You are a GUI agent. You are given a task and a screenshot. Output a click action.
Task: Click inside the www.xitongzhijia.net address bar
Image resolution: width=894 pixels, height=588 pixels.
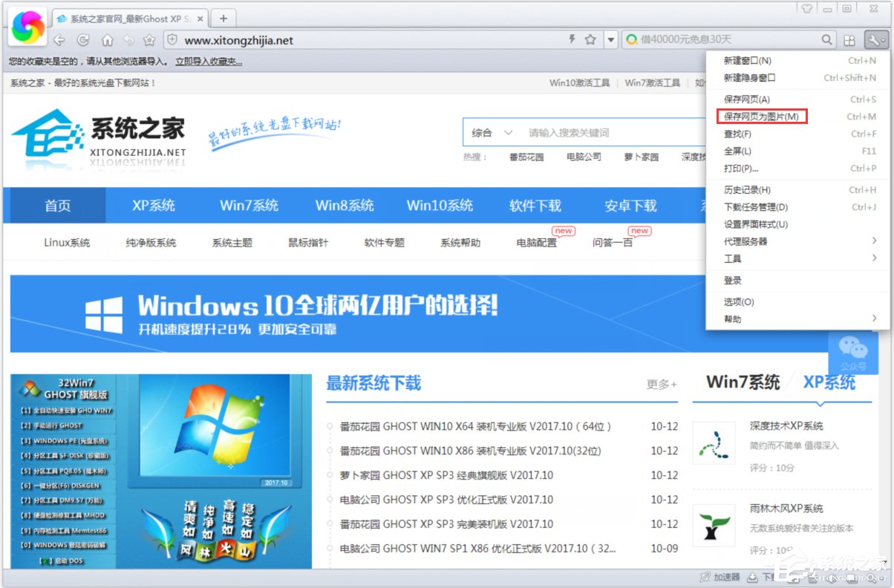point(297,40)
